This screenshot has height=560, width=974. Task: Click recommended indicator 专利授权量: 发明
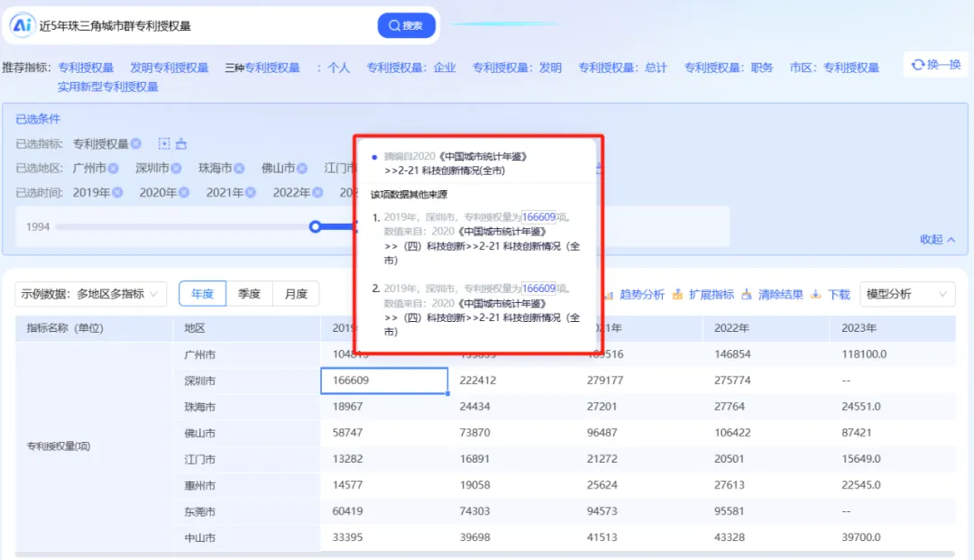[517, 68]
